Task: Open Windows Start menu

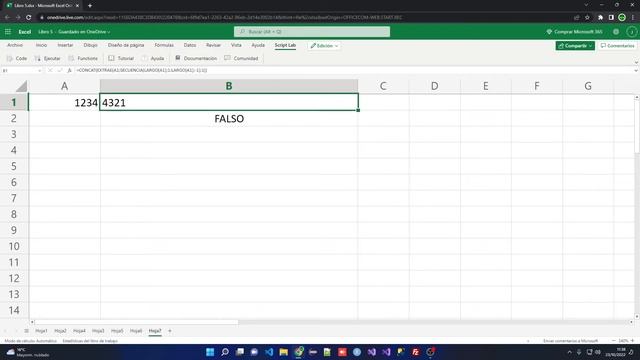Action: (x=210, y=352)
